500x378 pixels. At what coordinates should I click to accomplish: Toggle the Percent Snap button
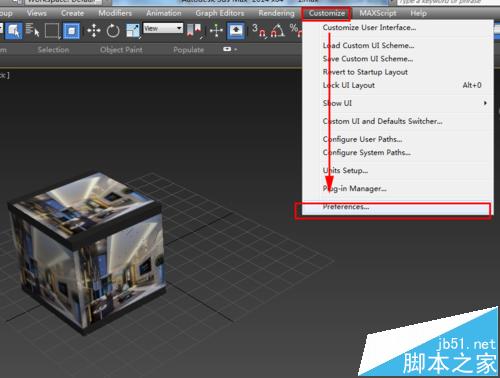[295, 30]
